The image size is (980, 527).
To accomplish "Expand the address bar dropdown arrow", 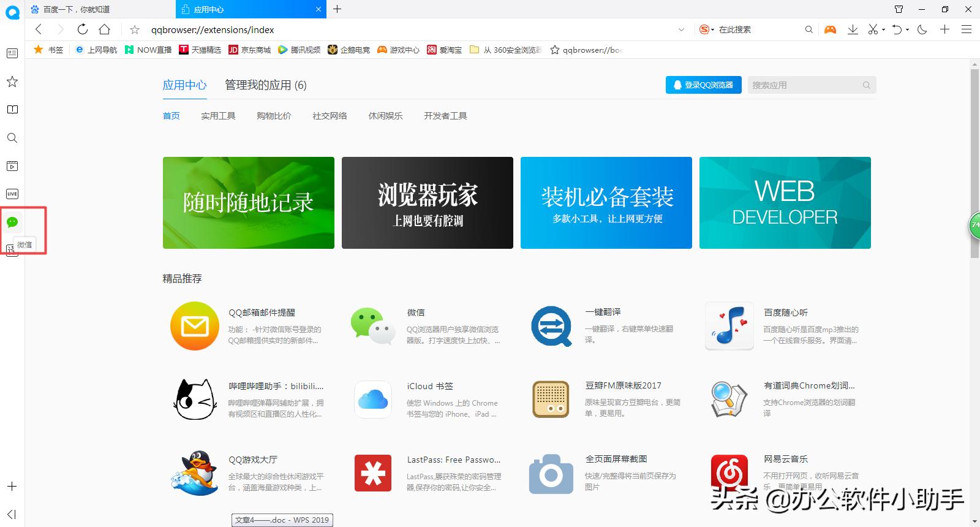I will click(x=682, y=29).
